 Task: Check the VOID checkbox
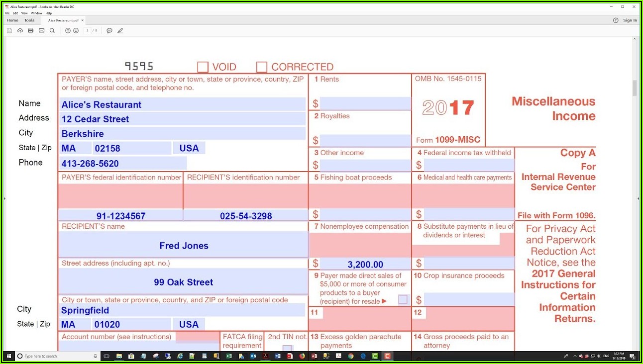coord(203,67)
